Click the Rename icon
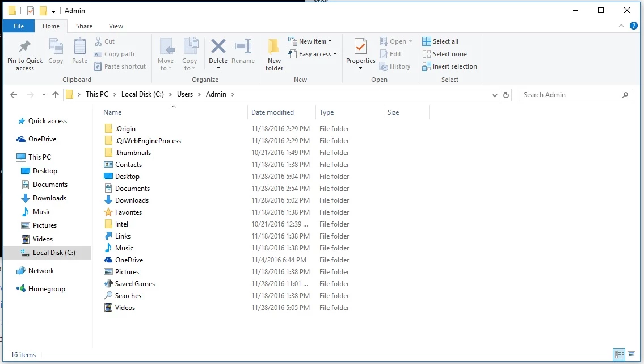644x364 pixels. (x=243, y=46)
